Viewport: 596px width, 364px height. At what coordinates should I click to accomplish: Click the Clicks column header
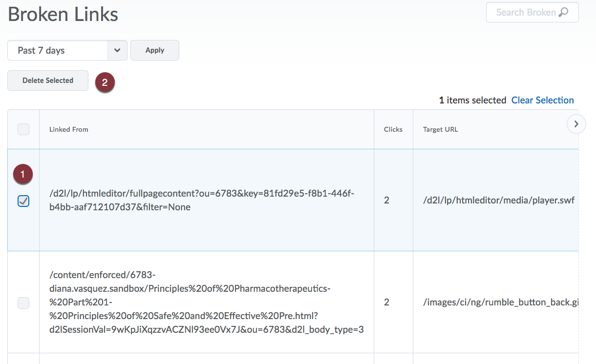click(393, 129)
